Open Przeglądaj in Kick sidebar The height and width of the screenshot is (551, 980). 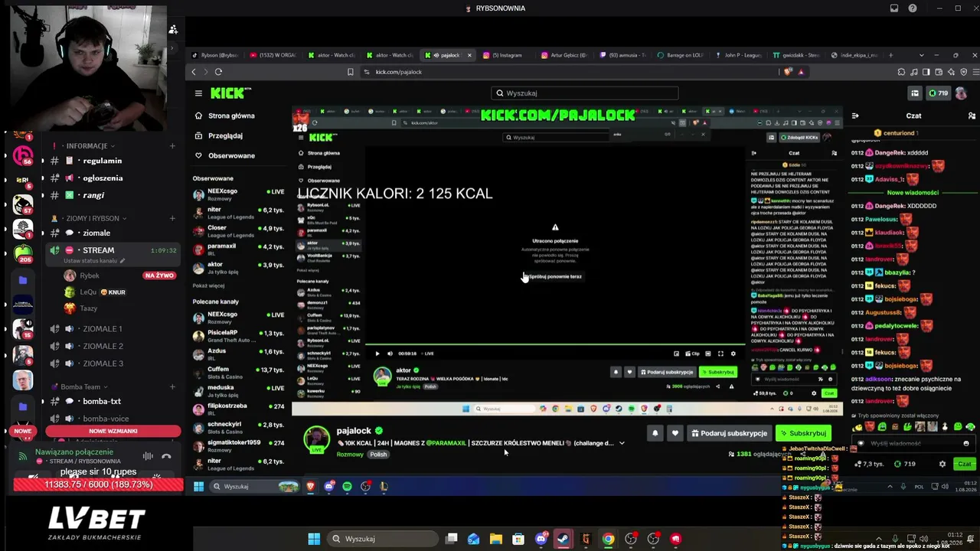(225, 135)
